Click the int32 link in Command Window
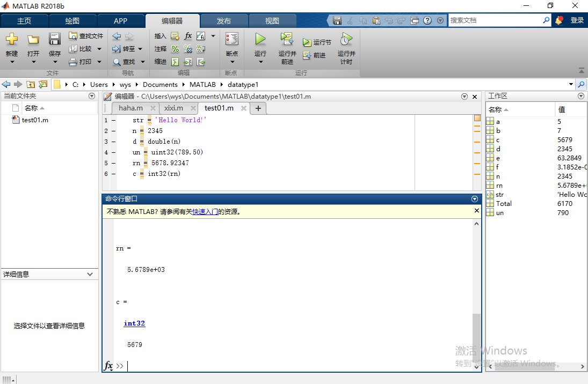 pos(134,323)
